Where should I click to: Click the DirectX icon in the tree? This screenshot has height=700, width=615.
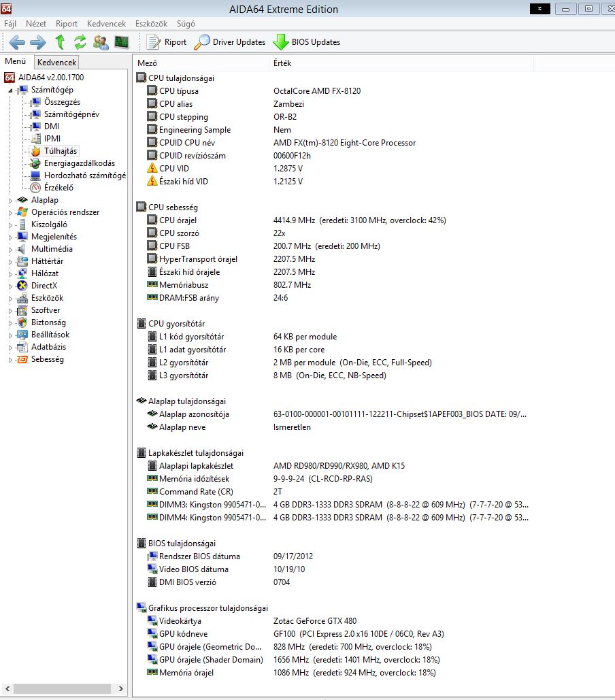click(22, 286)
